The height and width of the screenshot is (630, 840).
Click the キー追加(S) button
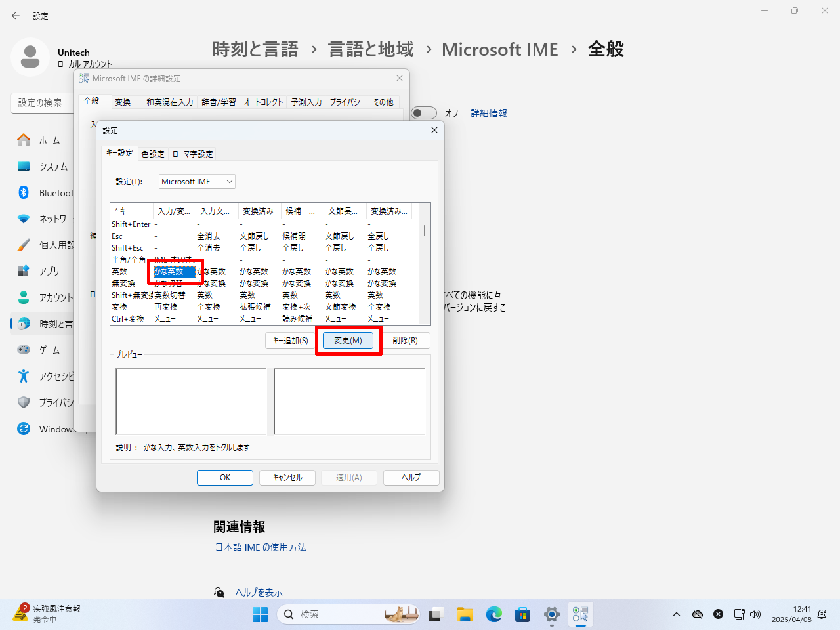click(x=290, y=341)
